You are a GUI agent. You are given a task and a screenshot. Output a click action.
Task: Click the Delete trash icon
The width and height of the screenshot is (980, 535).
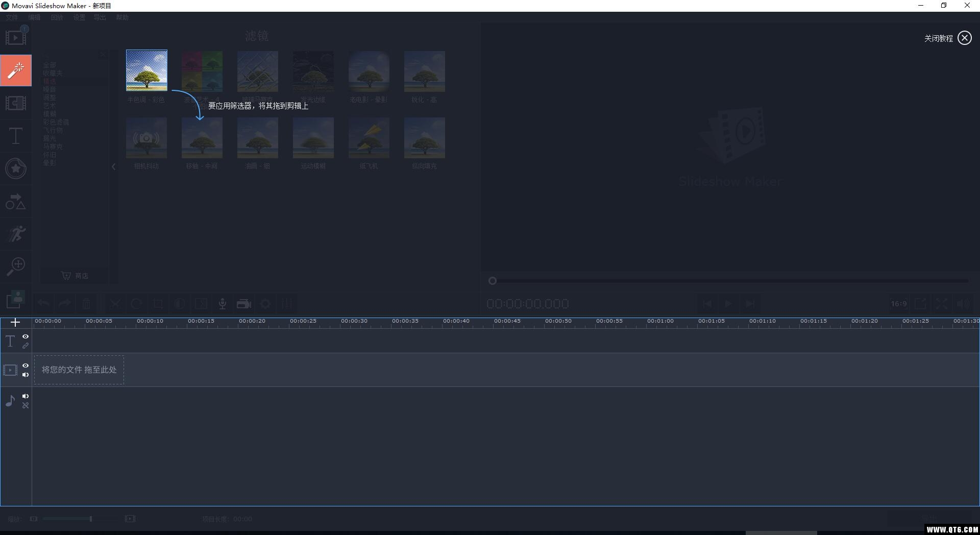[86, 304]
